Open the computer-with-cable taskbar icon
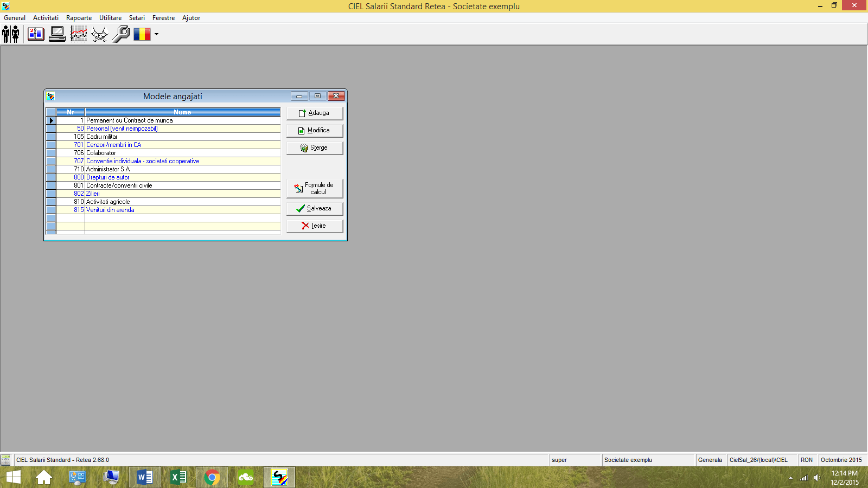 (111, 477)
